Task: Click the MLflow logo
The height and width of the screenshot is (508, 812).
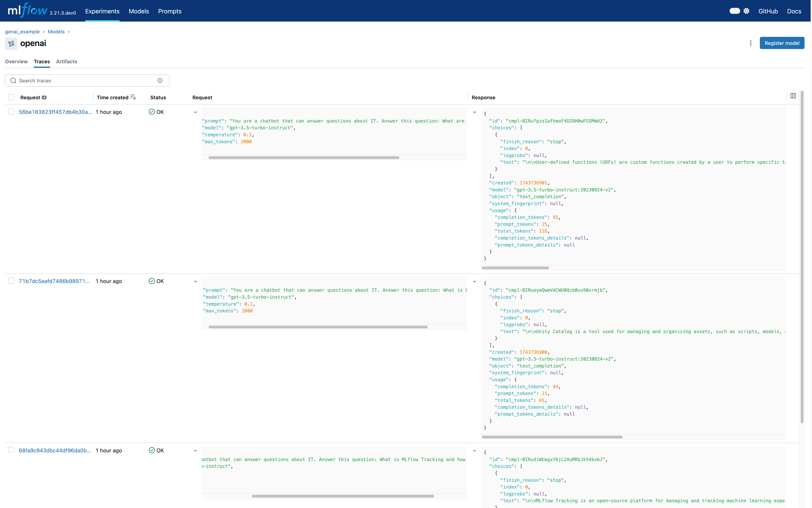Action: [27, 11]
